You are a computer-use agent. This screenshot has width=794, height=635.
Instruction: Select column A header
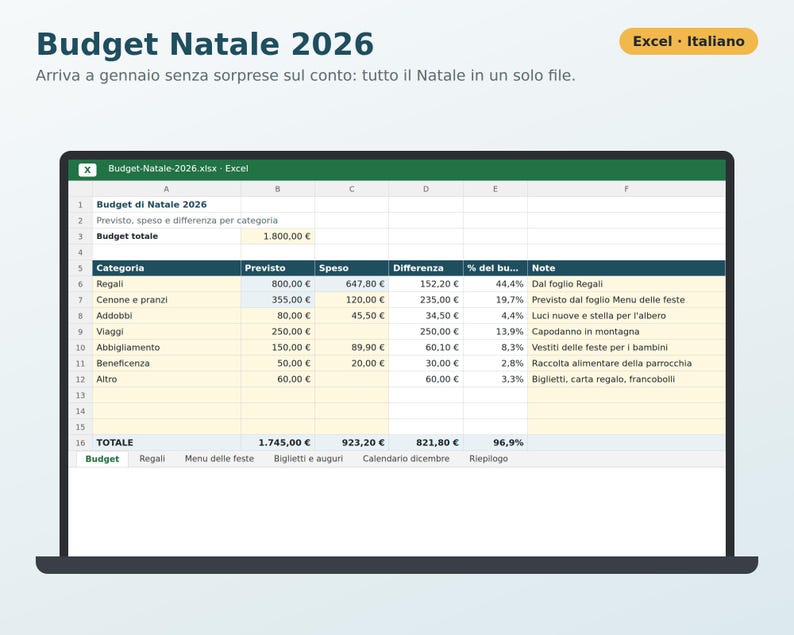[x=166, y=189]
